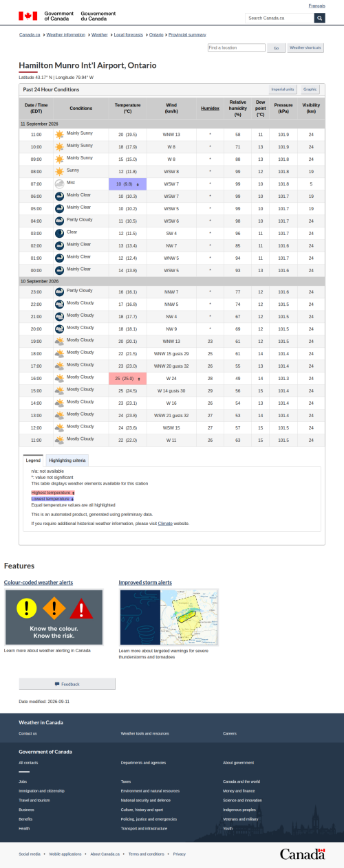Switch to the Graphic view
This screenshot has width=344, height=868.
[310, 89]
